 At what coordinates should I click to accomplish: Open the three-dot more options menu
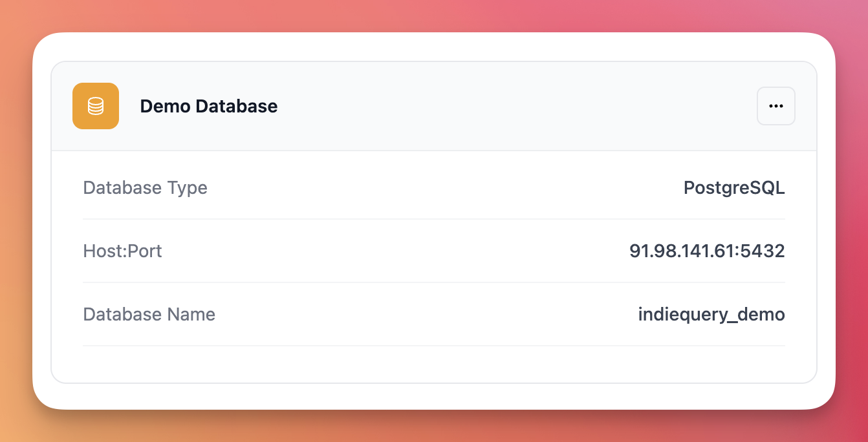(x=776, y=106)
